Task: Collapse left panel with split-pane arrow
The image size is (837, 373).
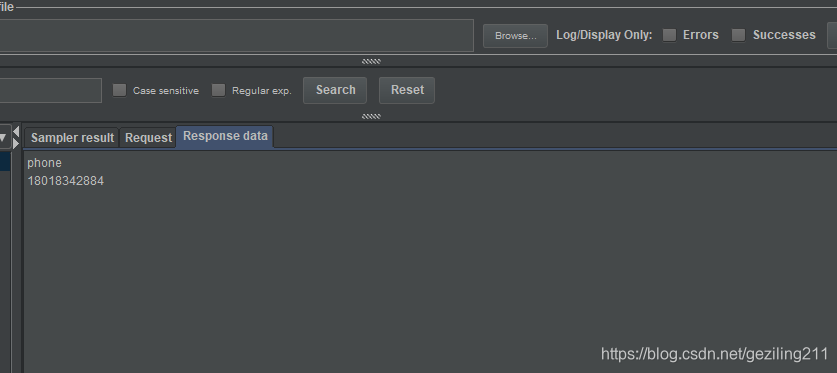Action: tap(16, 131)
